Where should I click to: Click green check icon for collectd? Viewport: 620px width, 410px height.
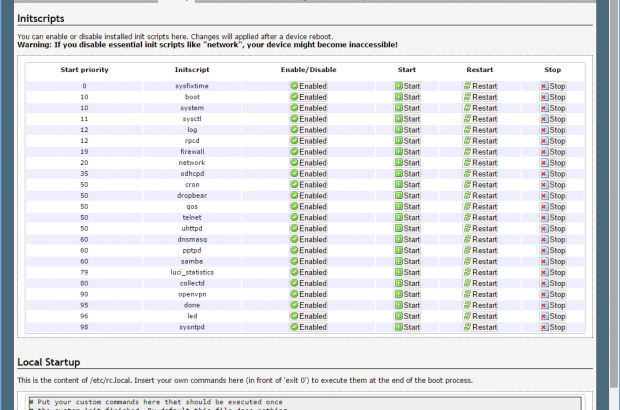[x=295, y=283]
